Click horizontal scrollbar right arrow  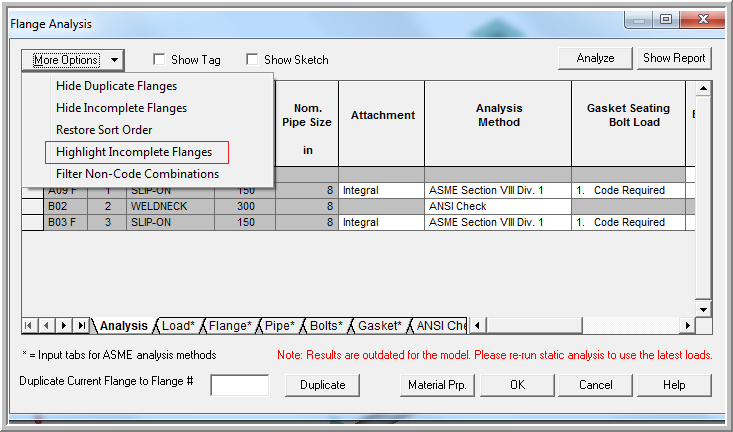coord(687,325)
